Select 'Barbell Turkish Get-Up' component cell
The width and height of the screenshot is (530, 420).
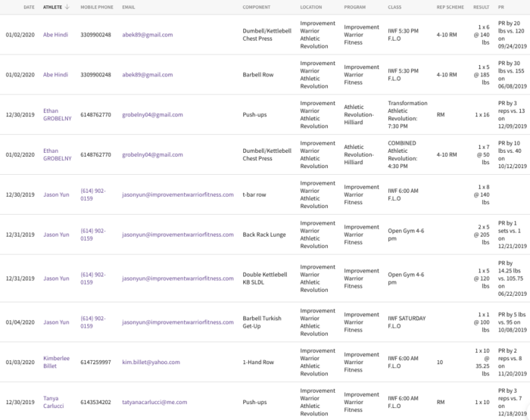pos(262,322)
